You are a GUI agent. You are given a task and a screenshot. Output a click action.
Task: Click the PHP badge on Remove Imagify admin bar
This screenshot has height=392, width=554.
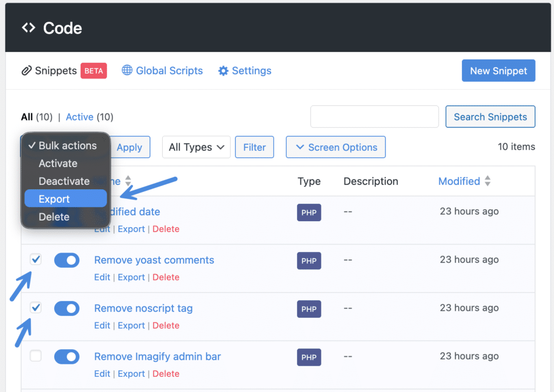click(308, 357)
